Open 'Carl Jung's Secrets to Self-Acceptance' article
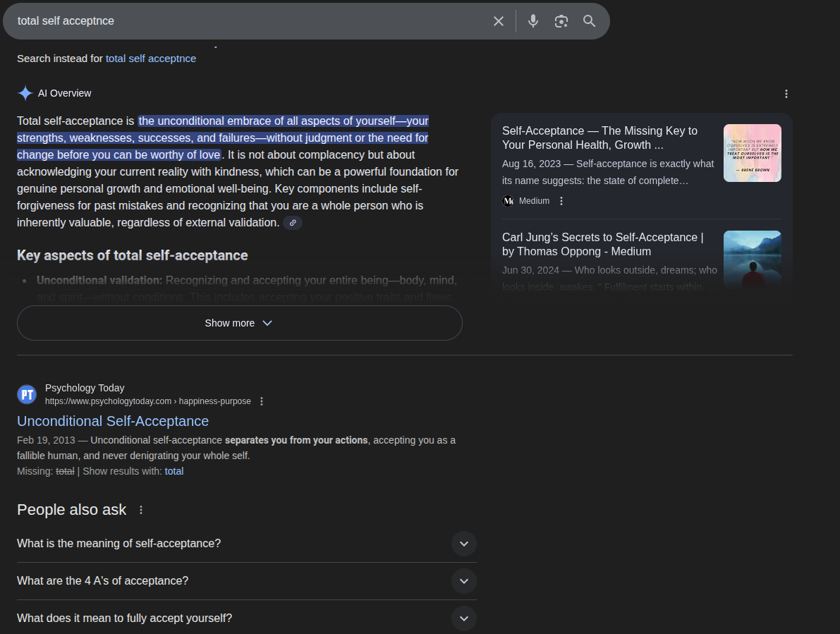Image resolution: width=840 pixels, height=634 pixels. point(603,244)
